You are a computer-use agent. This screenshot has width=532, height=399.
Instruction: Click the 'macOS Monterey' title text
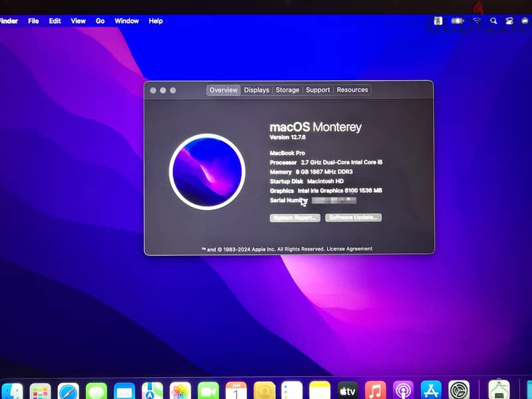click(x=315, y=127)
